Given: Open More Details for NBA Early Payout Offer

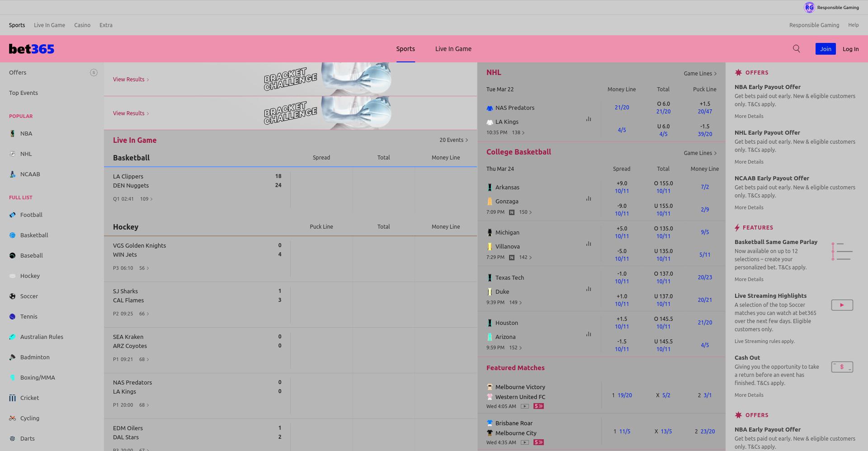Looking at the screenshot, I should (x=749, y=116).
